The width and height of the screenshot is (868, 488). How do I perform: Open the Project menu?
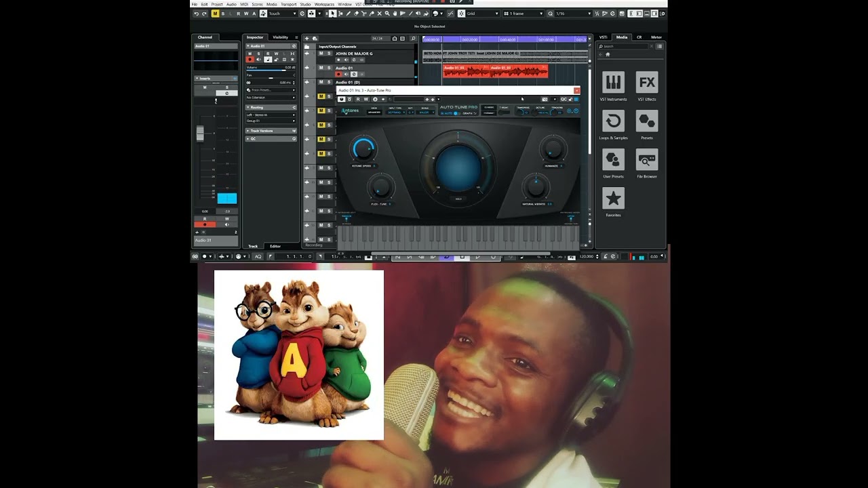click(x=217, y=4)
